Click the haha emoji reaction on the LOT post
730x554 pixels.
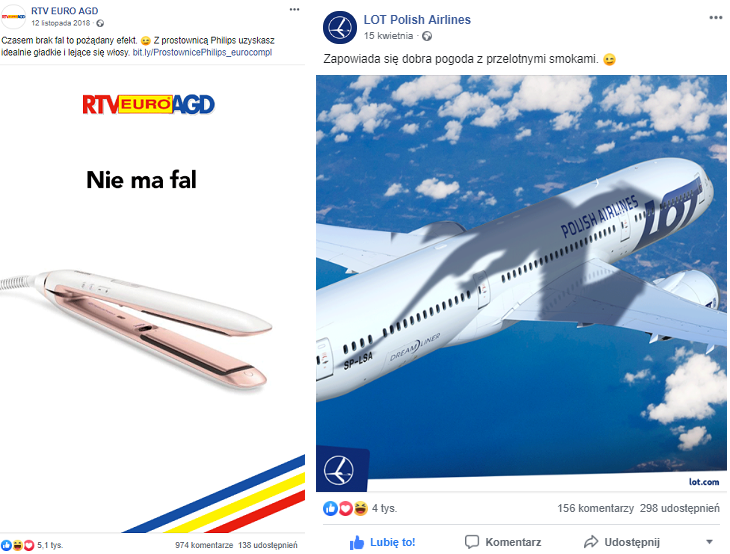click(x=360, y=508)
